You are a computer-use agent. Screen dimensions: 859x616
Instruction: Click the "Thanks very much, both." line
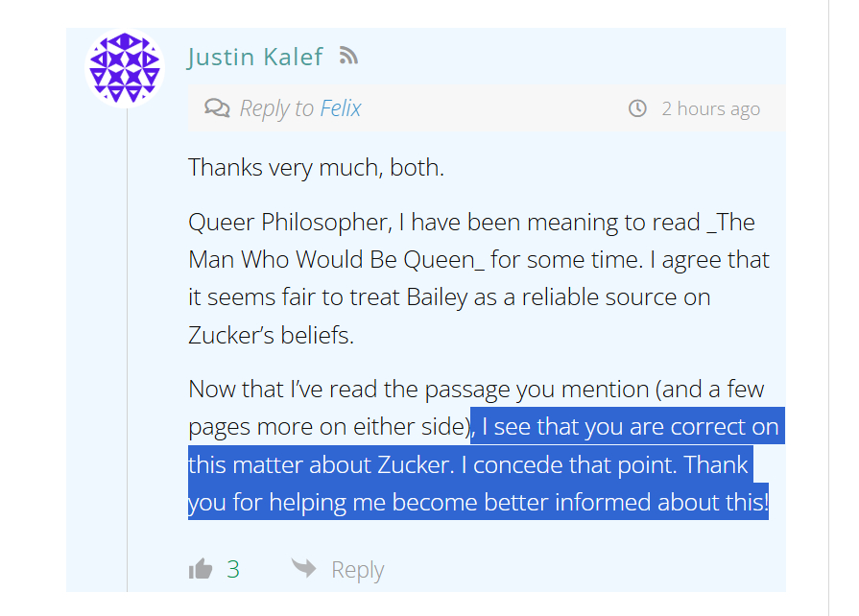click(316, 167)
